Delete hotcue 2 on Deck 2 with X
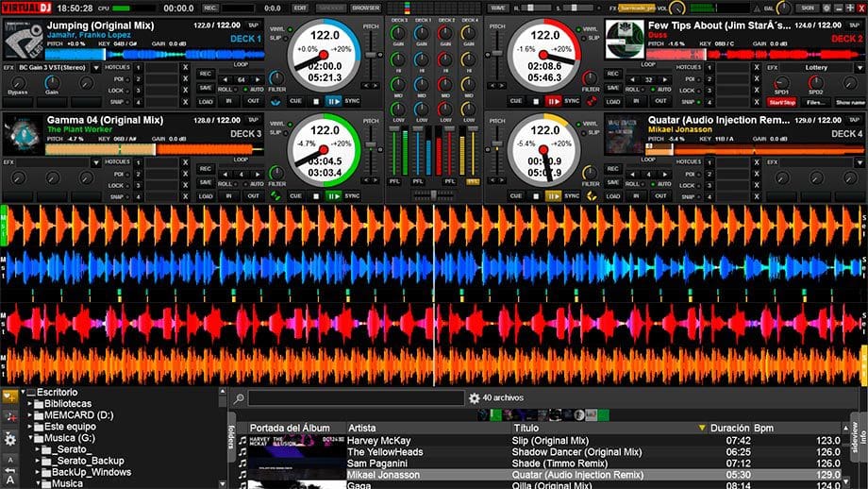This screenshot has height=489, width=868. click(756, 78)
